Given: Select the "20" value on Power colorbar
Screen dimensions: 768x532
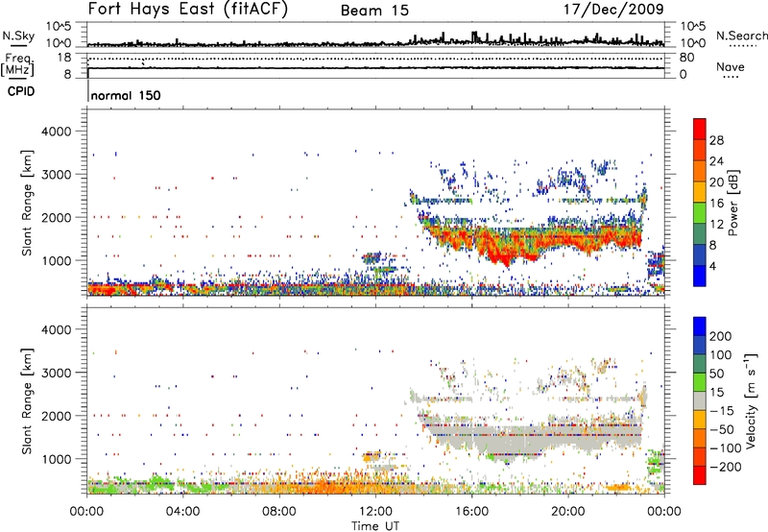Looking at the screenshot, I should coord(716,182).
